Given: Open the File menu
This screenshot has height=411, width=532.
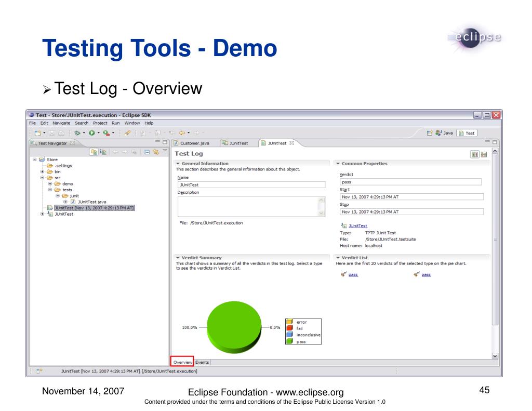Looking at the screenshot, I should point(32,123).
